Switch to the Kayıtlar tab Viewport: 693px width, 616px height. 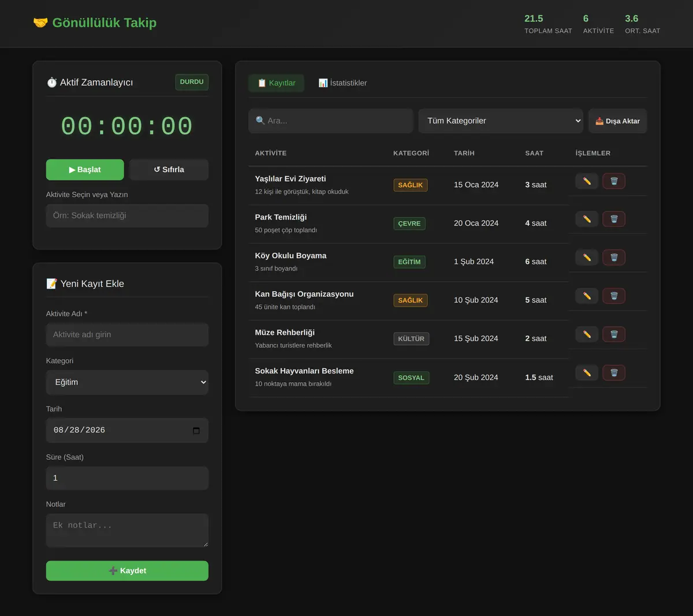pyautogui.click(x=276, y=83)
